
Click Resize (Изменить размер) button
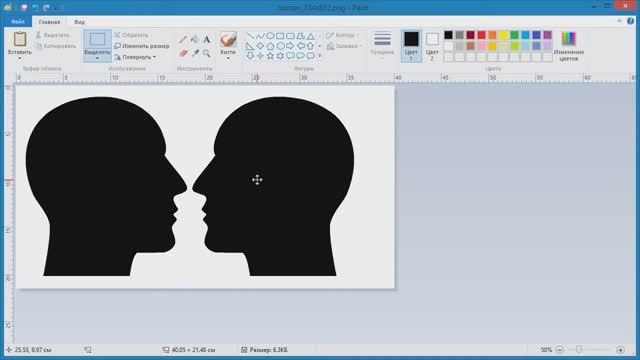[141, 46]
